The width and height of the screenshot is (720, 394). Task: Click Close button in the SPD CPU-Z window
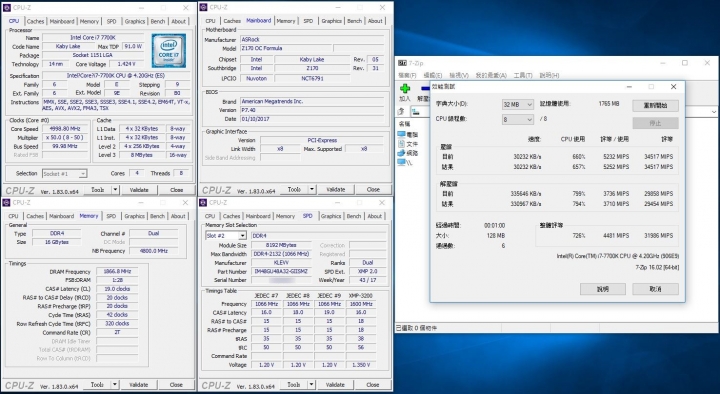[373, 385]
